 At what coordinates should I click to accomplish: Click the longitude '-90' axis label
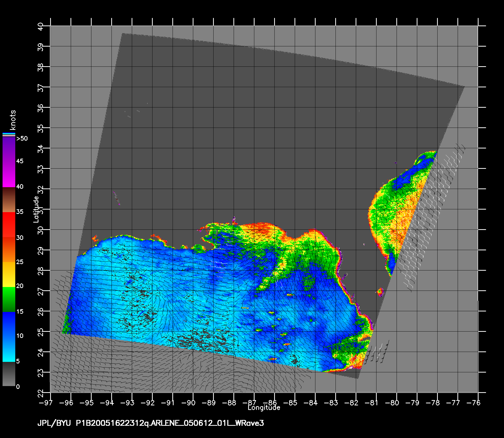(x=189, y=403)
